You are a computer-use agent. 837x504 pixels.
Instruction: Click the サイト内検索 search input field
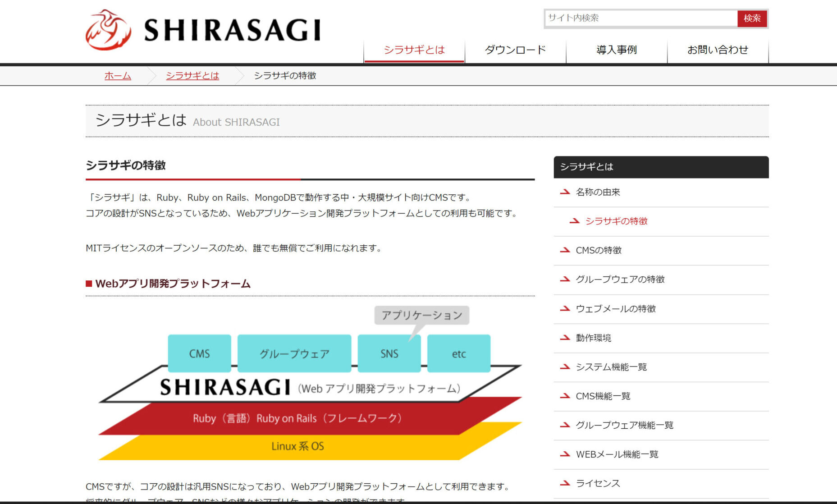[640, 18]
